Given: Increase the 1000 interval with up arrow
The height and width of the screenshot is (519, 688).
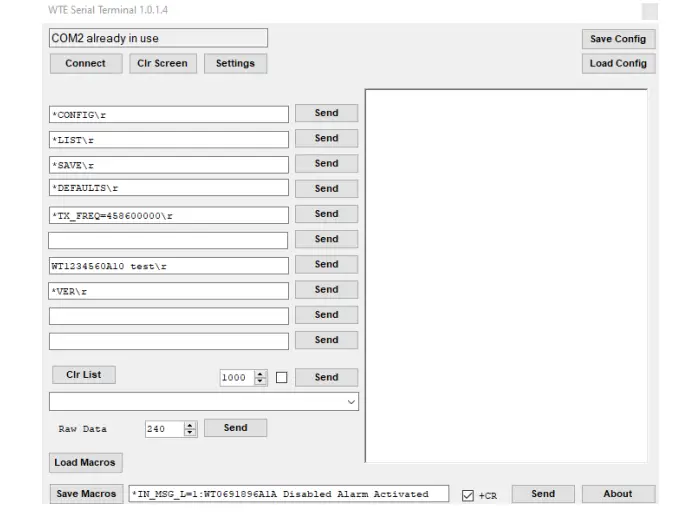Looking at the screenshot, I should coord(260,374).
